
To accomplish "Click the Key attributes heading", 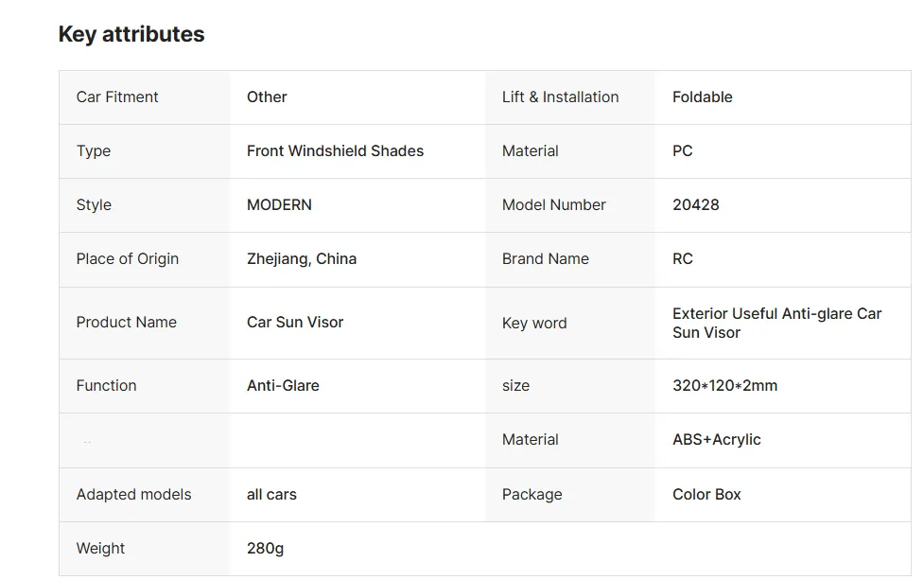I will tap(131, 34).
